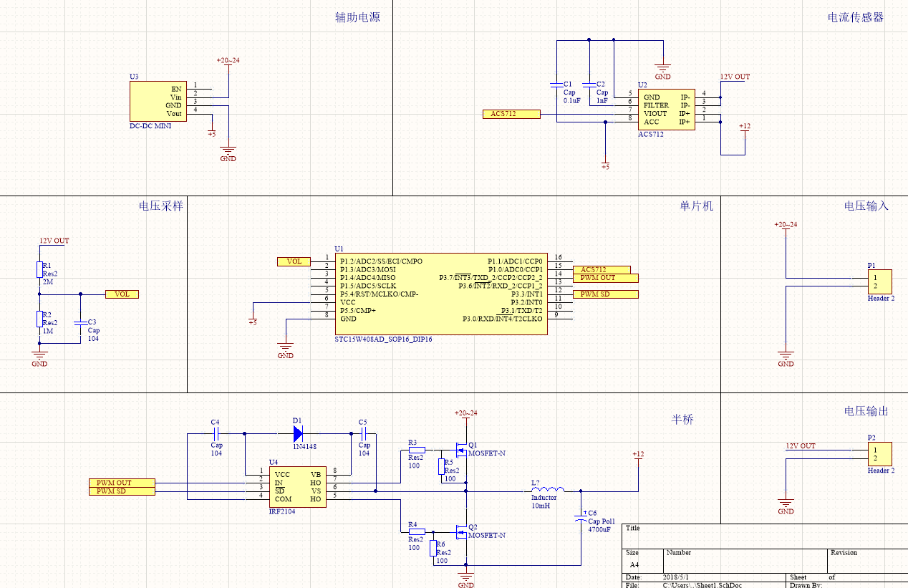The image size is (908, 588).
Task: Click the 12V OUT label near U2
Action: (735, 77)
